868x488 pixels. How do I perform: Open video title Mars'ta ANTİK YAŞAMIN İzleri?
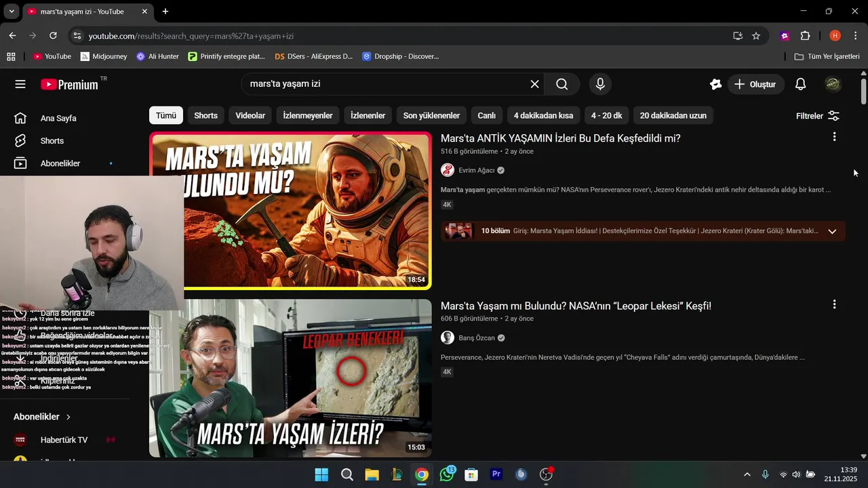560,138
